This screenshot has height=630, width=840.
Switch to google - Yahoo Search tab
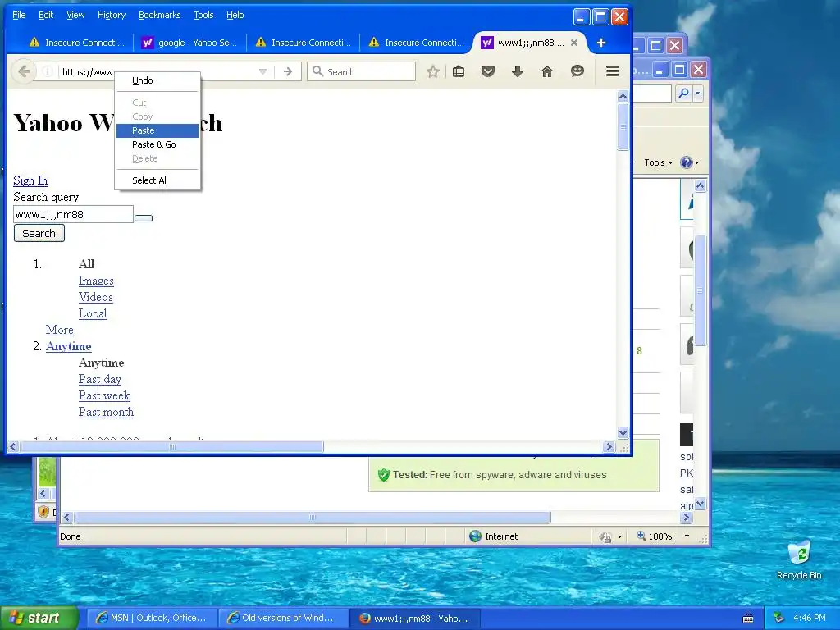click(x=189, y=43)
